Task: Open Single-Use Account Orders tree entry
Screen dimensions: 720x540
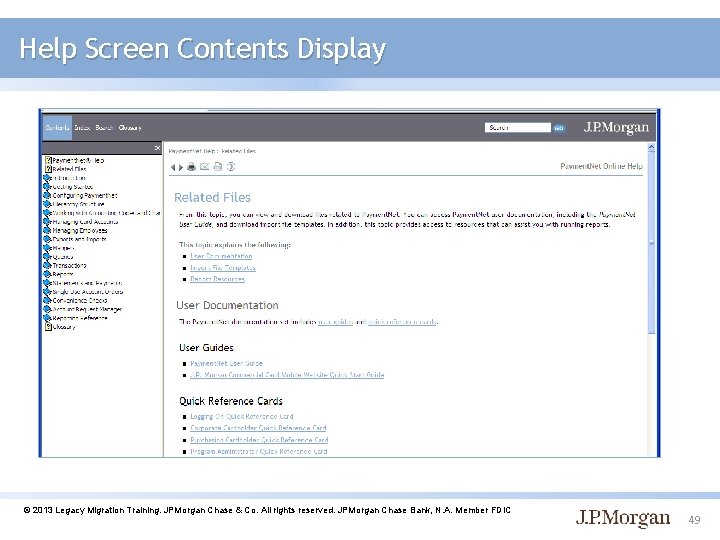Action: [88, 292]
